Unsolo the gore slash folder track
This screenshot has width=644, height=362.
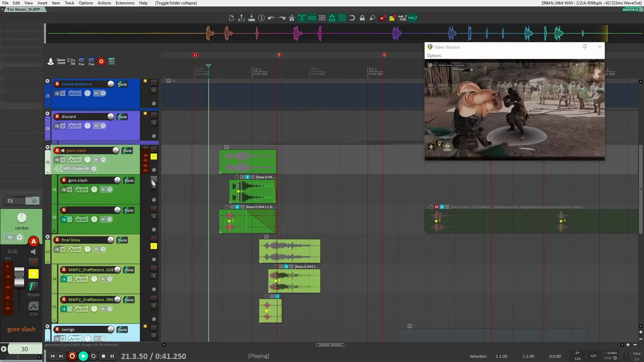154,157
